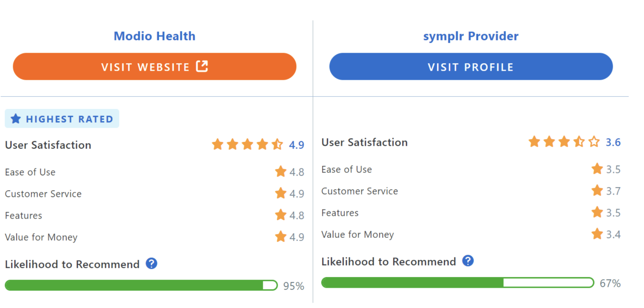Click the Visit Website orange button
The height and width of the screenshot is (308, 644).
coord(155,67)
